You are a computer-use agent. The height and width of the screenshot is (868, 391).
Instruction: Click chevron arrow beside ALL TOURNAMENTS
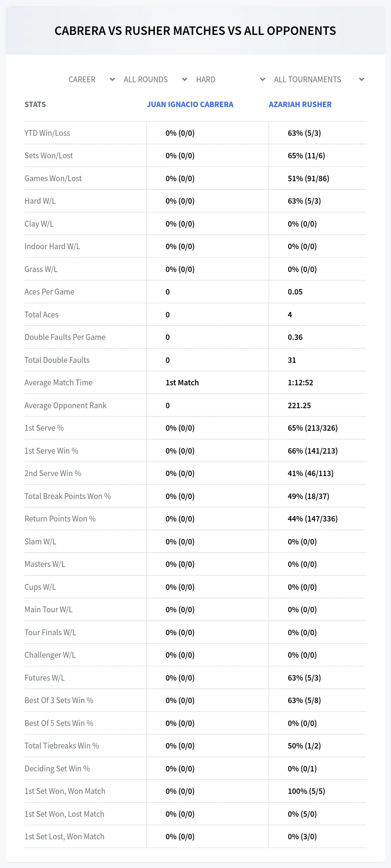tap(362, 80)
